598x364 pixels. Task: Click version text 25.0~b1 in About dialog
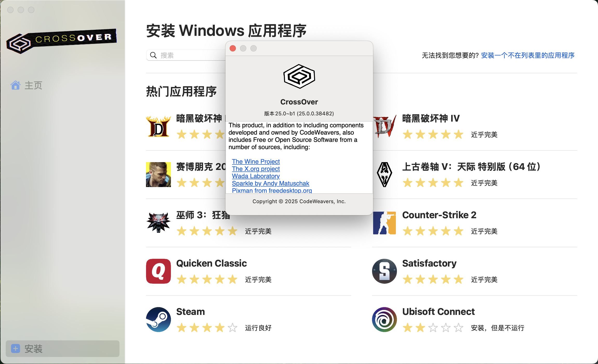click(299, 114)
